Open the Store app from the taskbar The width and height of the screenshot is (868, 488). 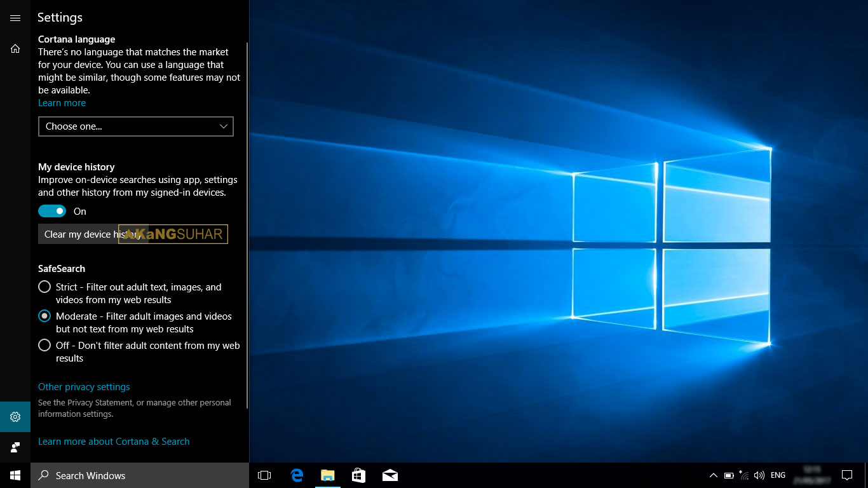(x=359, y=475)
